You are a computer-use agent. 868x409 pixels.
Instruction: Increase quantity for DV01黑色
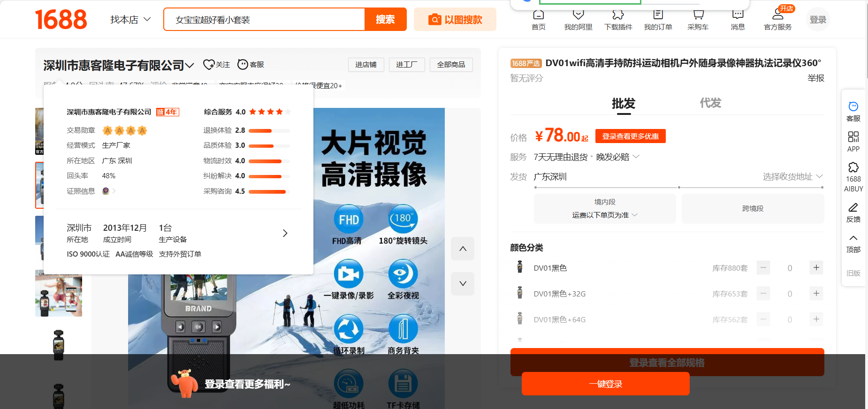(816, 267)
